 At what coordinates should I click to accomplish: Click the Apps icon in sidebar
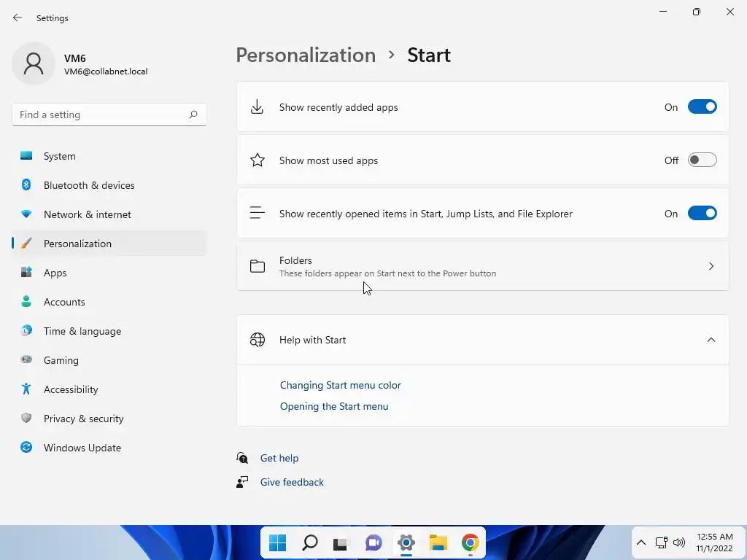(26, 273)
